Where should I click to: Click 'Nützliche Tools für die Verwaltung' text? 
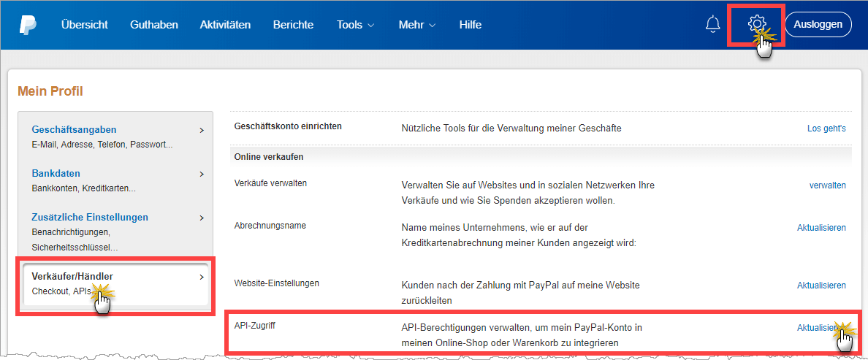tap(511, 129)
